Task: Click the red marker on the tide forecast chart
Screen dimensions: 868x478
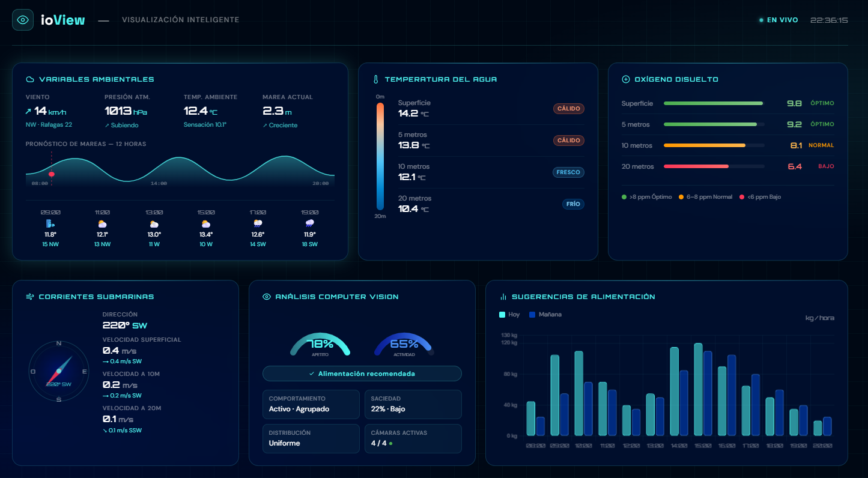Action: [x=53, y=173]
